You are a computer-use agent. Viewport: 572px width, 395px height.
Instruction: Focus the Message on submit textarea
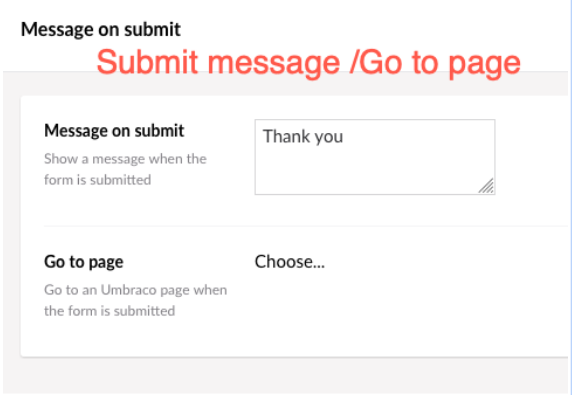click(375, 157)
